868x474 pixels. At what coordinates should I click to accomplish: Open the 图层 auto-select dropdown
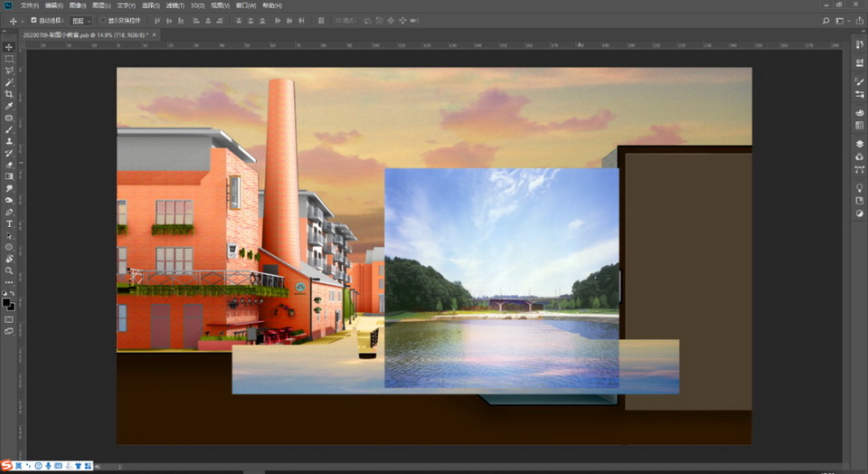click(x=81, y=20)
